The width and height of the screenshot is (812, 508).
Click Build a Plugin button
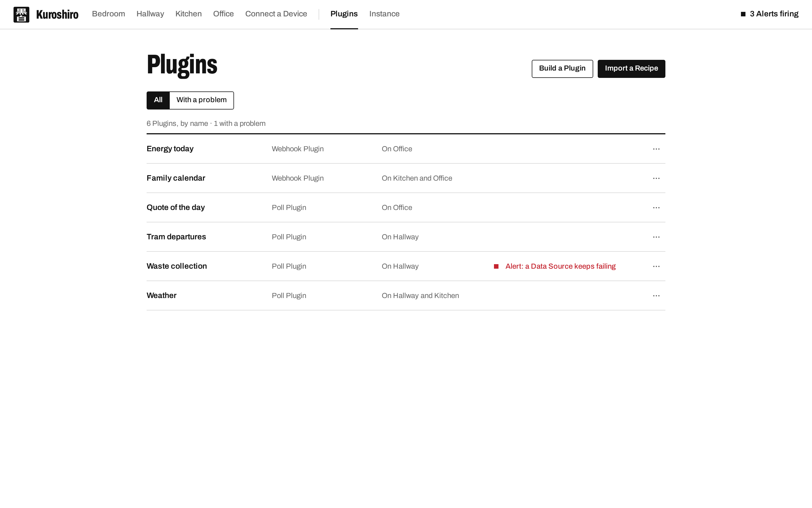[x=562, y=69]
